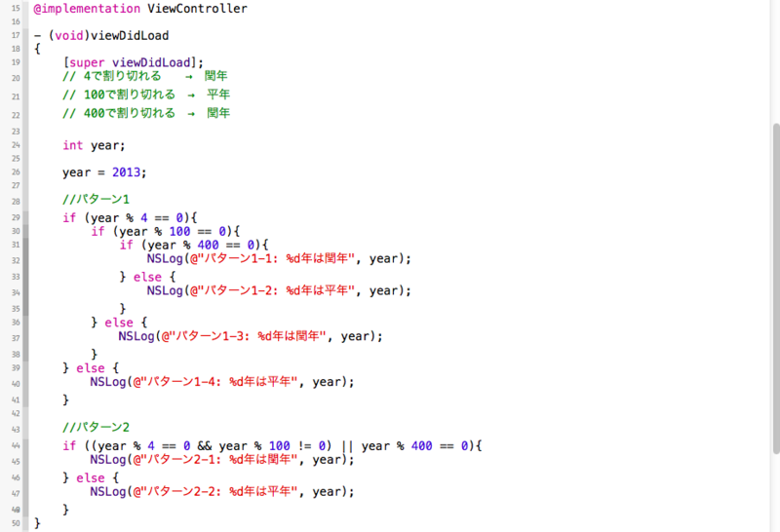
Task: Click NSLog line with 'パターン1-1'
Action: tap(279, 259)
